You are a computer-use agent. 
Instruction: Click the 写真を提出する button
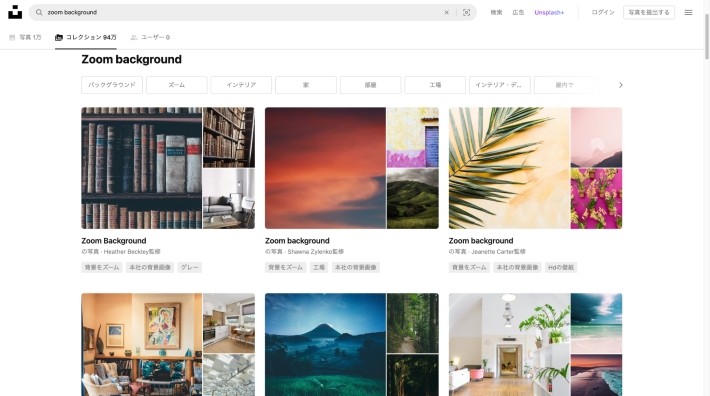(x=648, y=12)
